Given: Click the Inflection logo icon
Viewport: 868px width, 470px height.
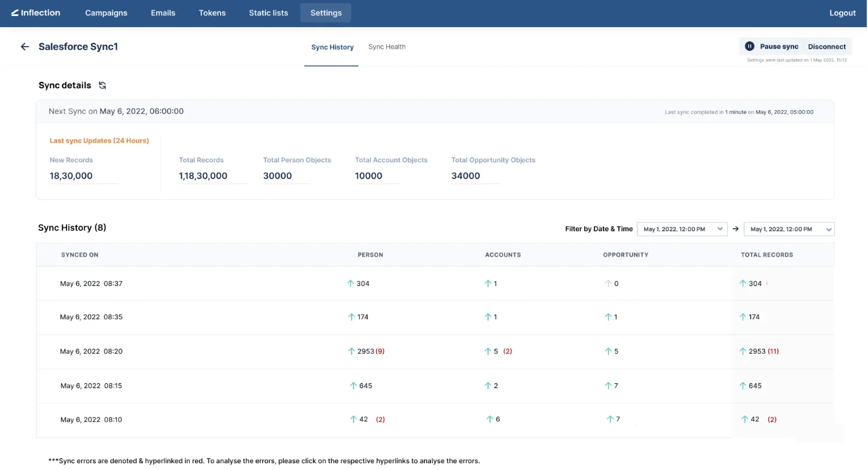Looking at the screenshot, I should 15,12.
